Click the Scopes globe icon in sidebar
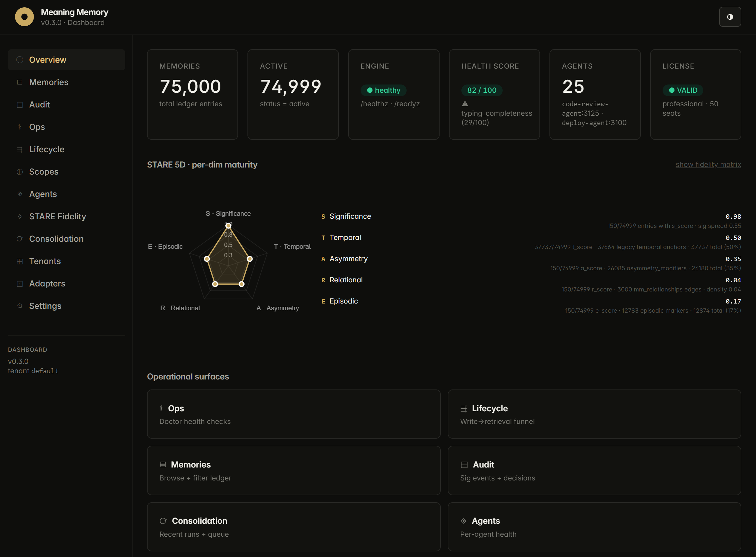The height and width of the screenshot is (557, 756). [x=19, y=172]
